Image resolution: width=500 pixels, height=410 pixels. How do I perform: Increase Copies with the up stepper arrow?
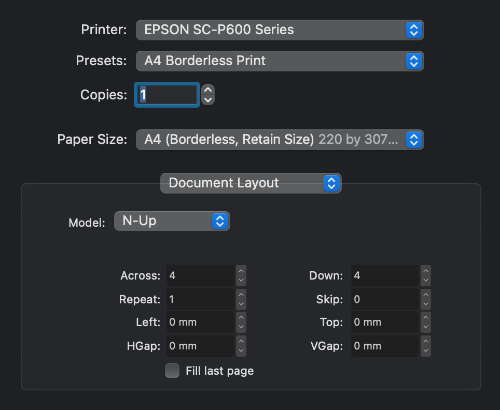pyautogui.click(x=208, y=90)
